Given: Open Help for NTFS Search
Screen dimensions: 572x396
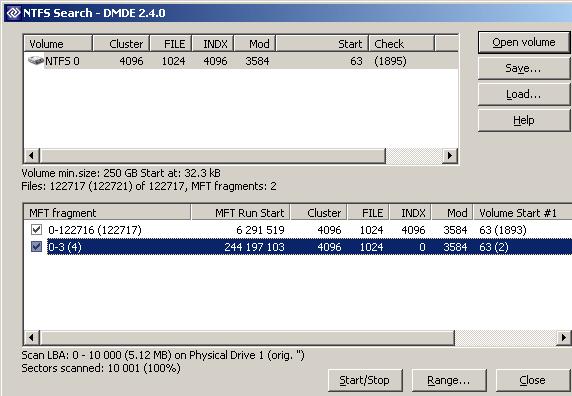Looking at the screenshot, I should point(523,120).
